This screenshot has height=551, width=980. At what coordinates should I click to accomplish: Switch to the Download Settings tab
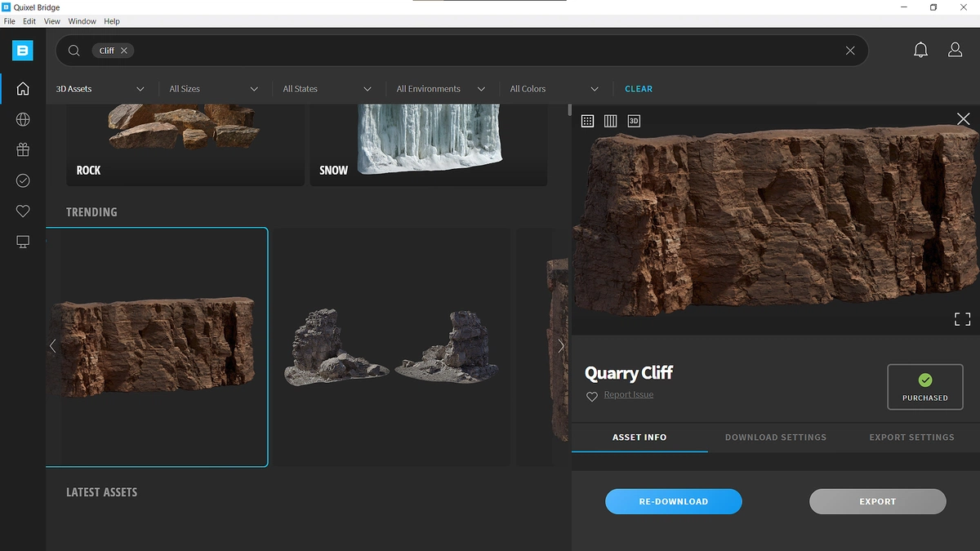click(x=776, y=438)
